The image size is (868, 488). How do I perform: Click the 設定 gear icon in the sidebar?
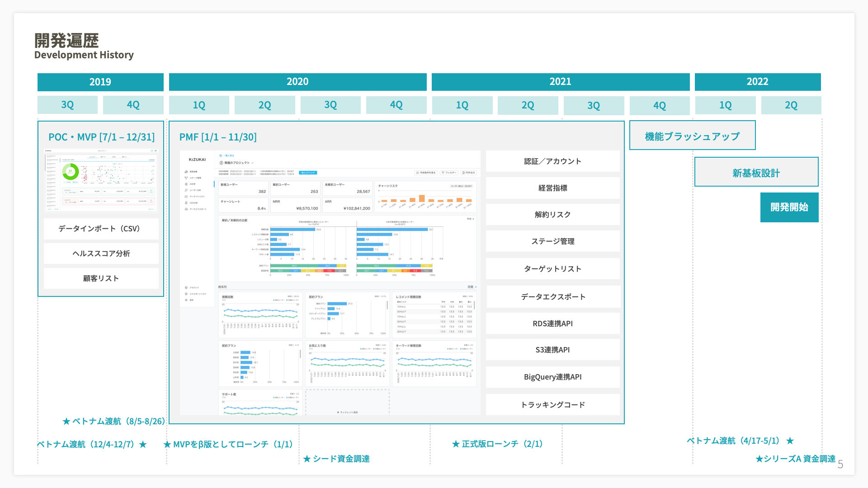point(186,300)
